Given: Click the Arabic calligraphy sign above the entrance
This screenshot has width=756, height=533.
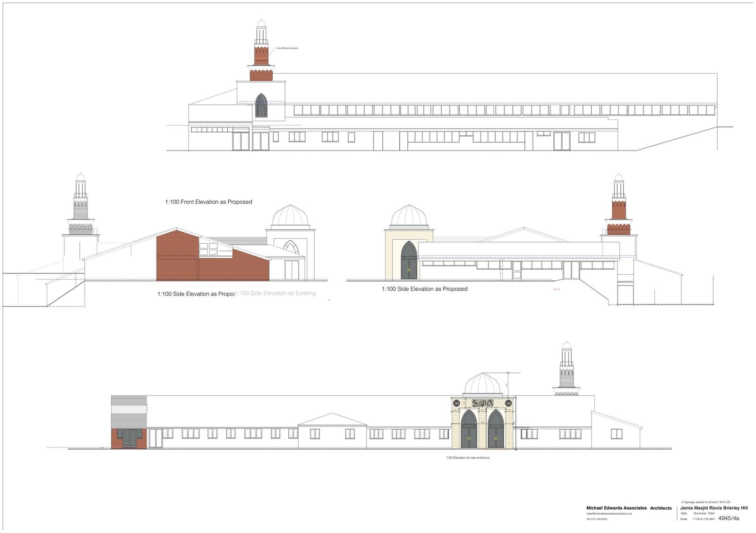Looking at the screenshot, I should [482, 403].
